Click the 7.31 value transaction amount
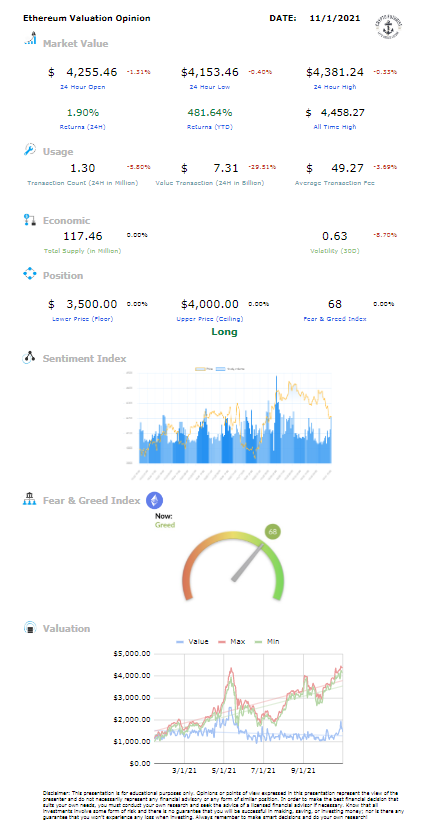 [x=225, y=168]
